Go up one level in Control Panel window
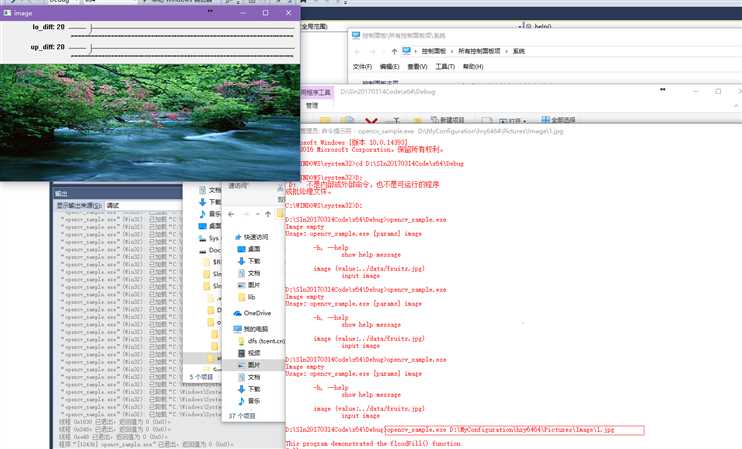This screenshot has width=742, height=449. click(x=394, y=51)
